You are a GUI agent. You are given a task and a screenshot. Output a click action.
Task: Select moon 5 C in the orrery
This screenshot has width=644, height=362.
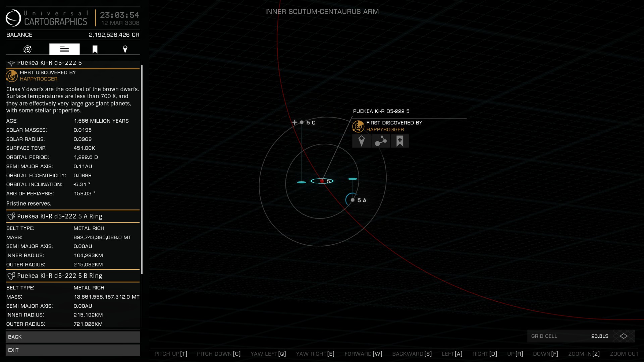coord(302,122)
